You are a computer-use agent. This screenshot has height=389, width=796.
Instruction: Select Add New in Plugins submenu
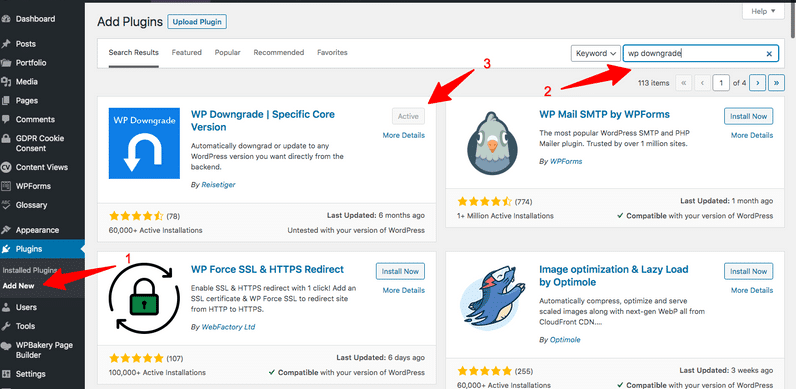coord(18,285)
